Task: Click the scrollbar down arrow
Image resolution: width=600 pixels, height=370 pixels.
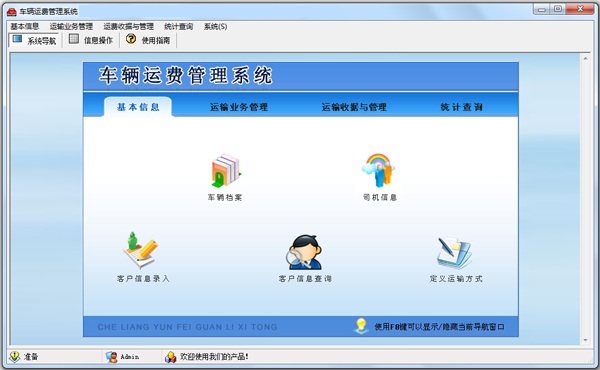Action: [x=585, y=340]
